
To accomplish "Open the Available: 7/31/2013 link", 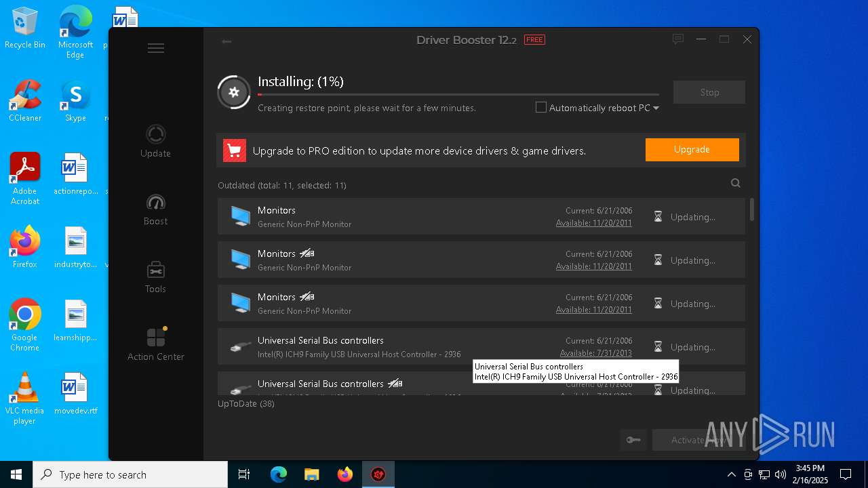I will [596, 353].
